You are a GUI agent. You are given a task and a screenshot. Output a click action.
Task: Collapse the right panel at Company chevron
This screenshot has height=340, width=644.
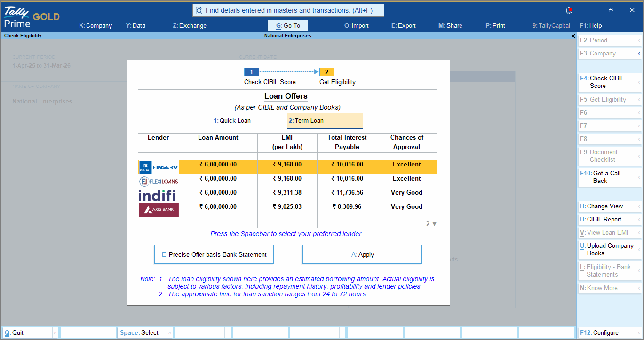click(x=639, y=54)
